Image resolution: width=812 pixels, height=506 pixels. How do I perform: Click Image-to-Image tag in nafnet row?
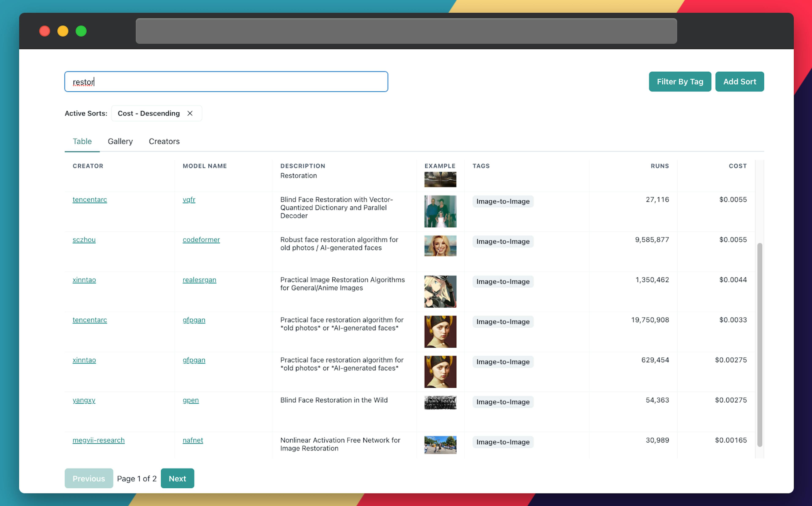click(503, 442)
